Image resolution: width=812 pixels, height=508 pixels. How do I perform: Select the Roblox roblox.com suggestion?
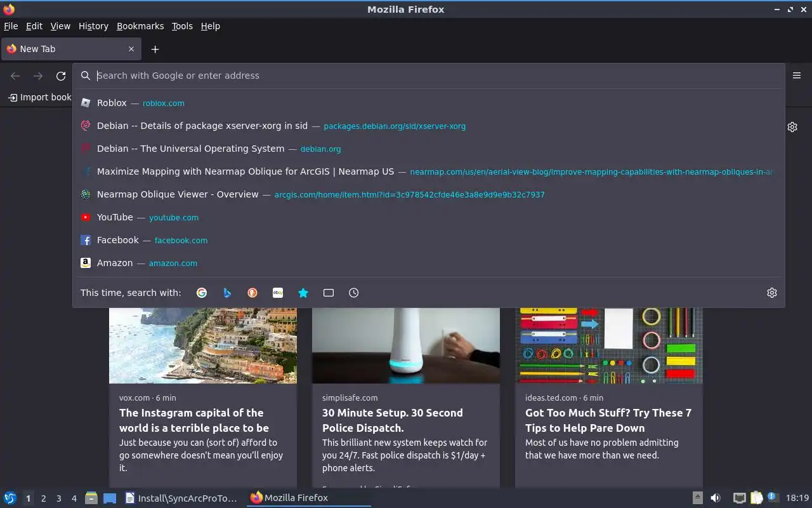click(x=429, y=103)
